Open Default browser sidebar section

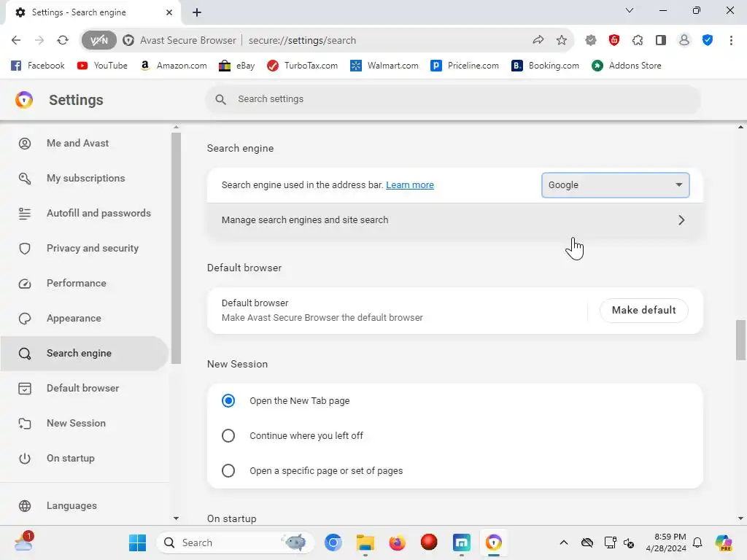(85, 388)
